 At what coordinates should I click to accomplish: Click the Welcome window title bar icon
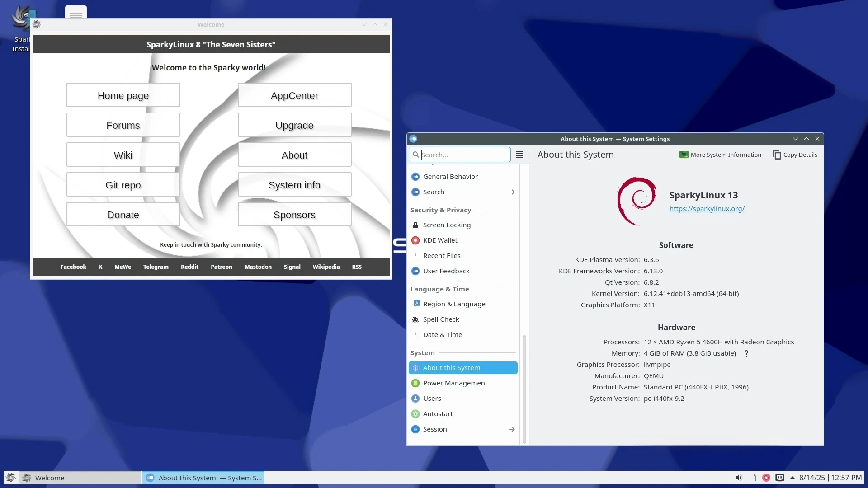(x=37, y=24)
